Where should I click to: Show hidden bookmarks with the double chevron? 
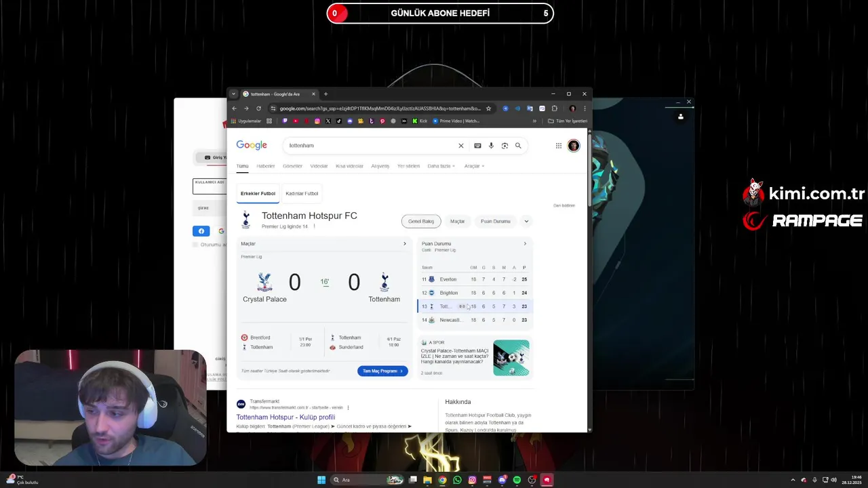[x=534, y=121]
